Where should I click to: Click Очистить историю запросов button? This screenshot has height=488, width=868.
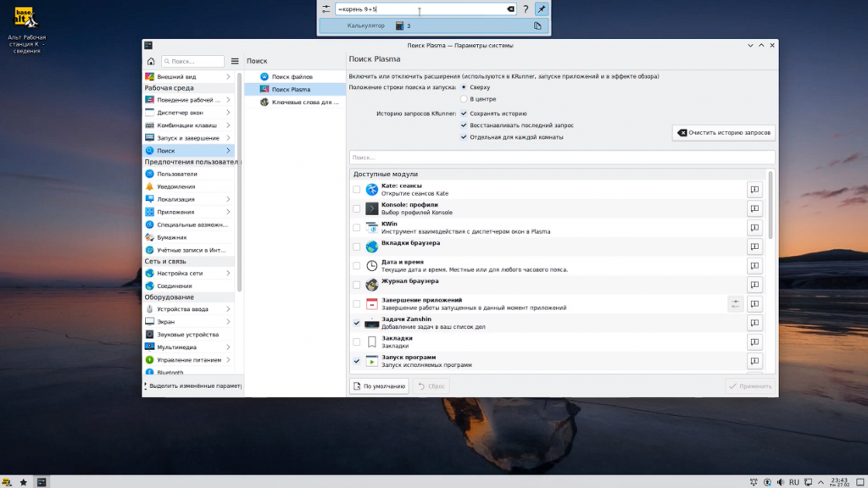coord(724,133)
